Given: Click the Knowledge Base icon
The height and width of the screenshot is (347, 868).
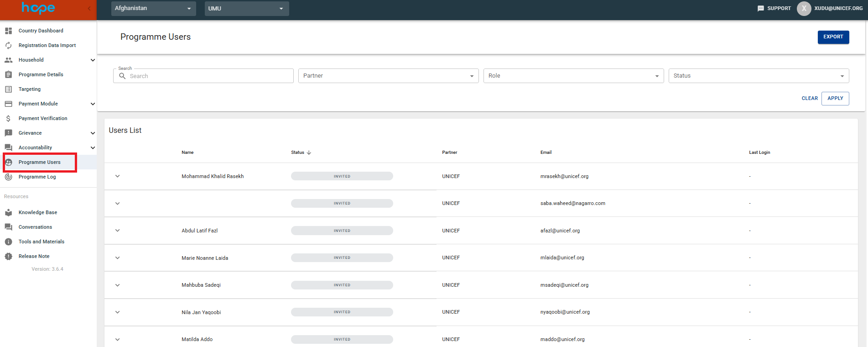Looking at the screenshot, I should [8, 212].
